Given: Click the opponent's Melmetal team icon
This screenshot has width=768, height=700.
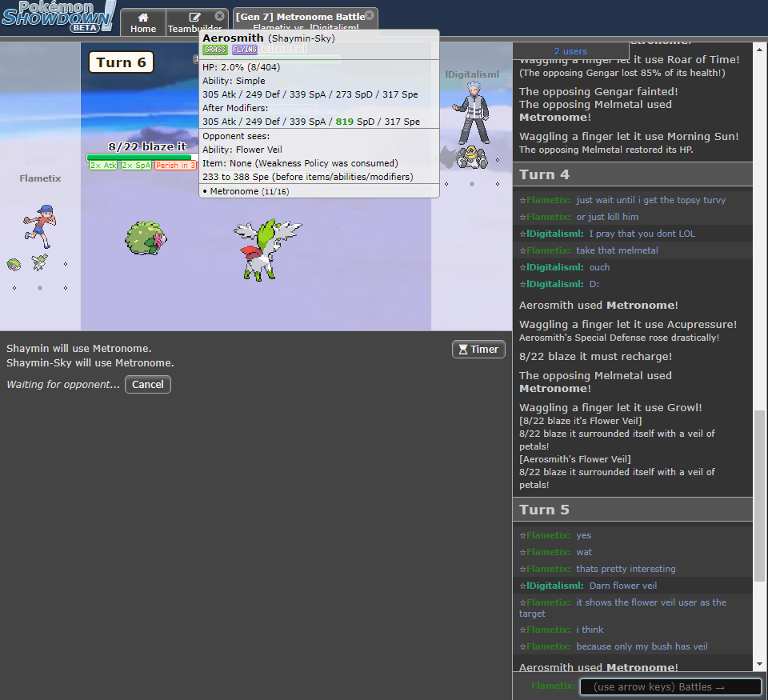Looking at the screenshot, I should point(472,158).
